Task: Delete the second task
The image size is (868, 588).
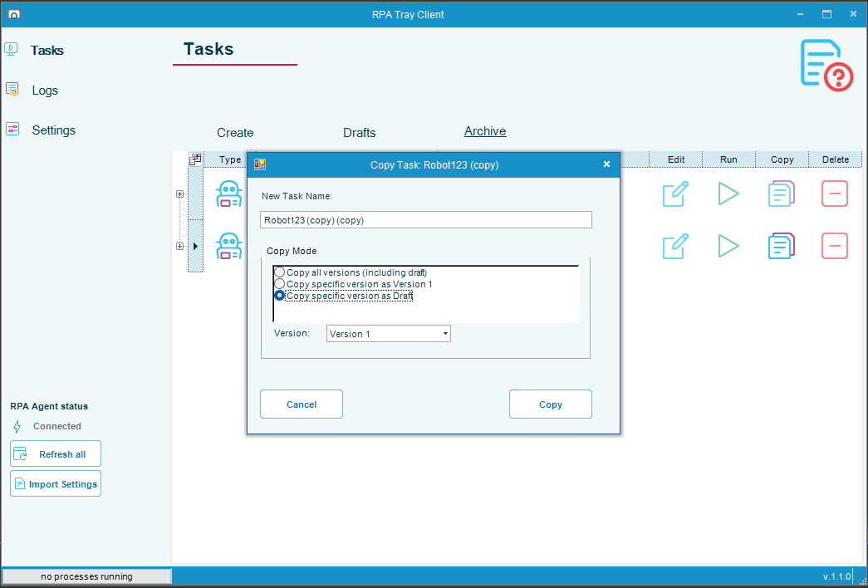Action: [x=835, y=246]
